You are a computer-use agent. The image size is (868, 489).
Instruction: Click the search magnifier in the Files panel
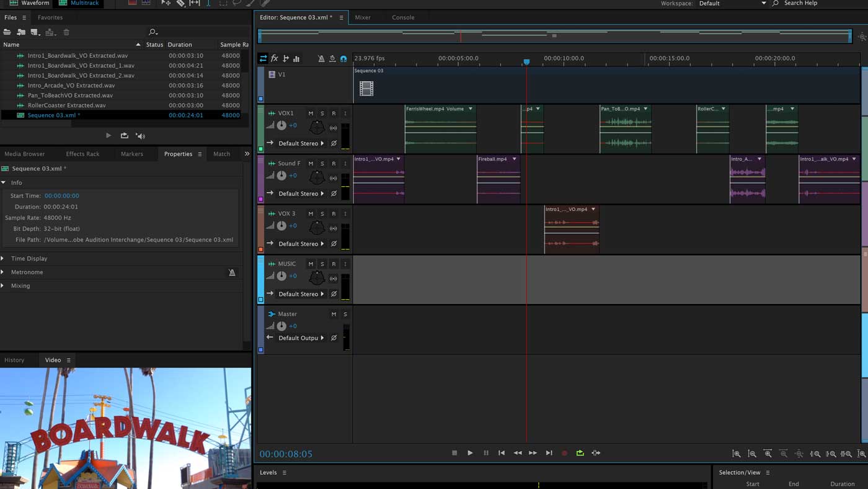(x=153, y=32)
